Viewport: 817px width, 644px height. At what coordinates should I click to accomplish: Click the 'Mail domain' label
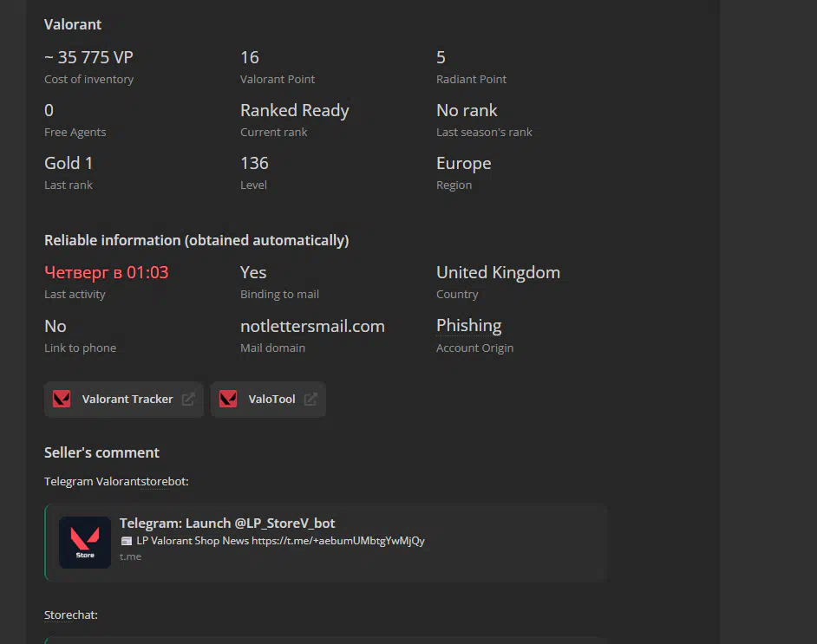pos(272,348)
